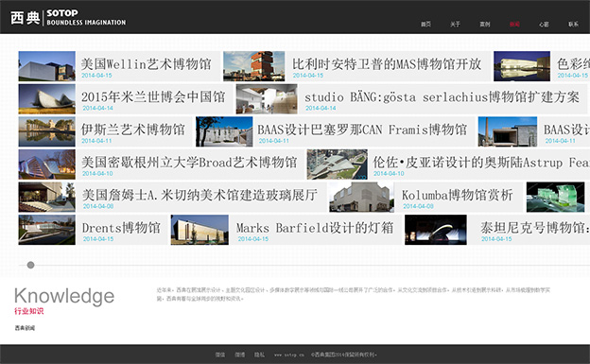This screenshot has height=364, width=590.
Task: Open the 案例 cases menu item
Action: pos(485,24)
